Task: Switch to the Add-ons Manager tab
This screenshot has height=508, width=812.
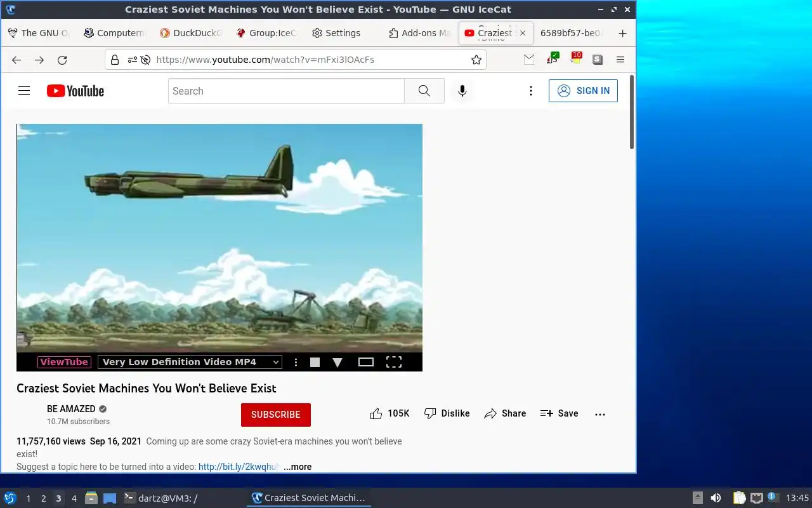Action: pos(419,33)
